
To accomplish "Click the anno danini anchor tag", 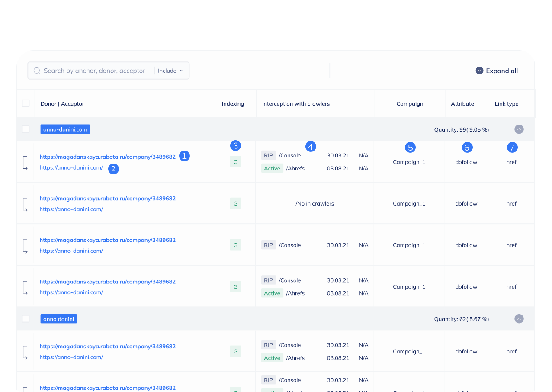I will (x=59, y=319).
